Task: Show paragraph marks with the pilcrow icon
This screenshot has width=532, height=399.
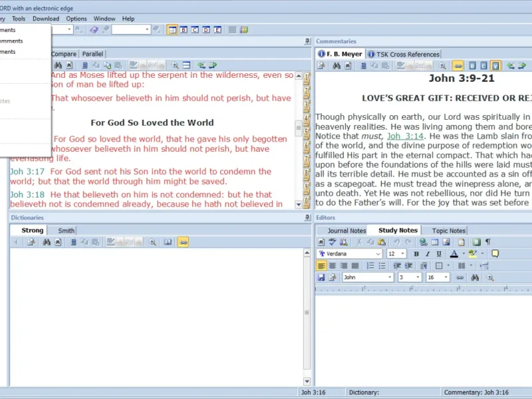Action: coord(488,242)
